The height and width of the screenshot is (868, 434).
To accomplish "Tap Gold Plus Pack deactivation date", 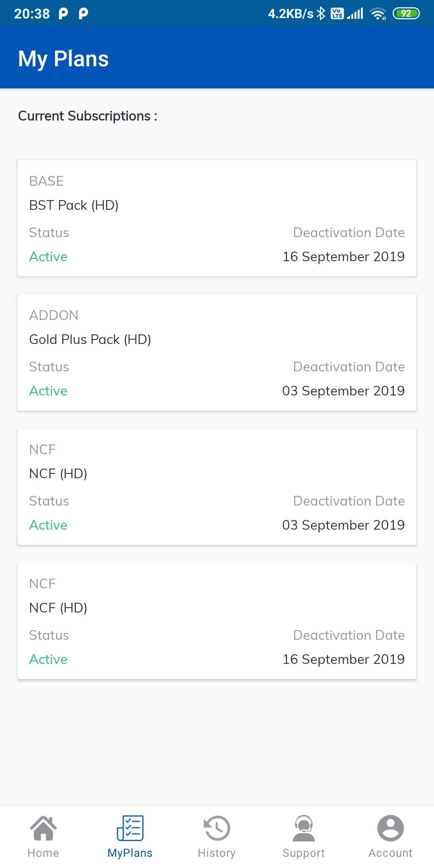I will pos(344,391).
